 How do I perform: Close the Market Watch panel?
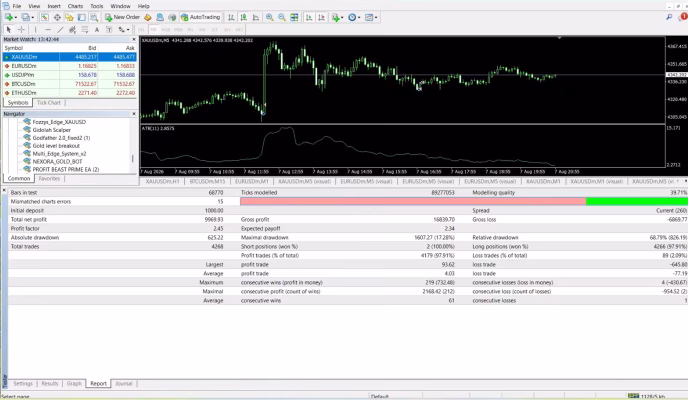coord(134,39)
